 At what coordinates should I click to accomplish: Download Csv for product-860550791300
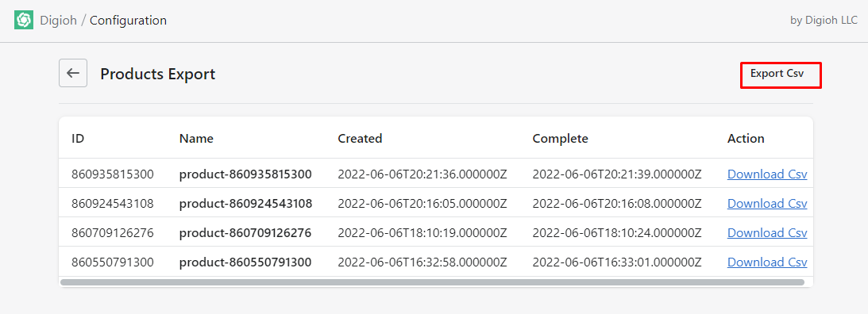pos(766,262)
